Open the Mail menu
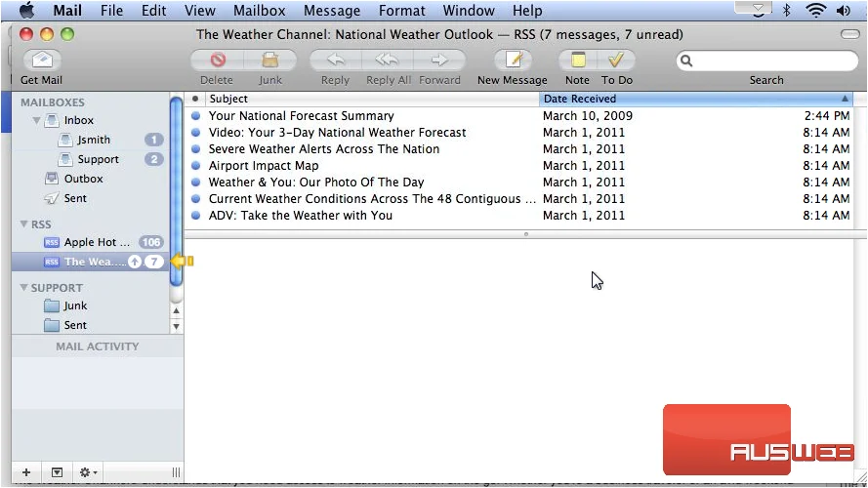 (67, 10)
